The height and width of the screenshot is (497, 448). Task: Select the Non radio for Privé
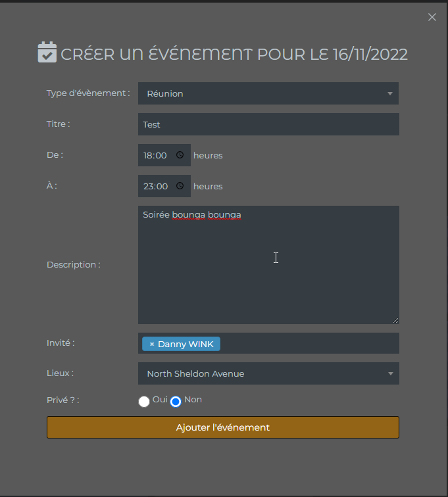pyautogui.click(x=176, y=402)
